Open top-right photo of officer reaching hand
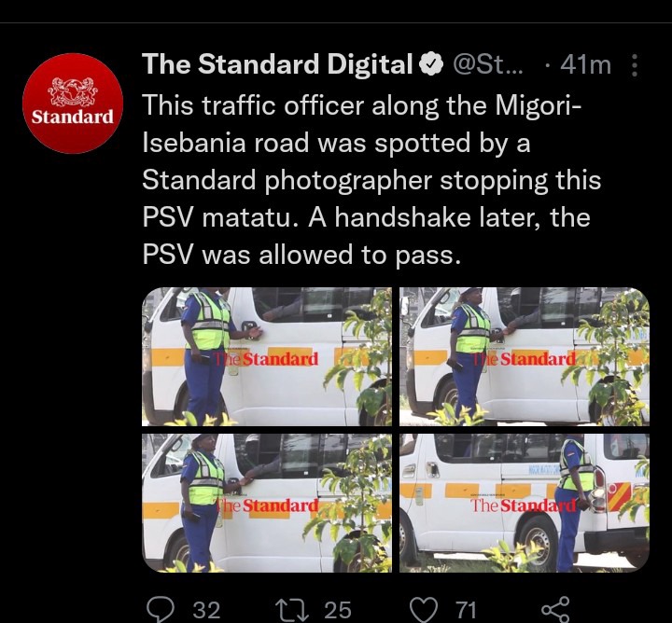 pyautogui.click(x=525, y=356)
